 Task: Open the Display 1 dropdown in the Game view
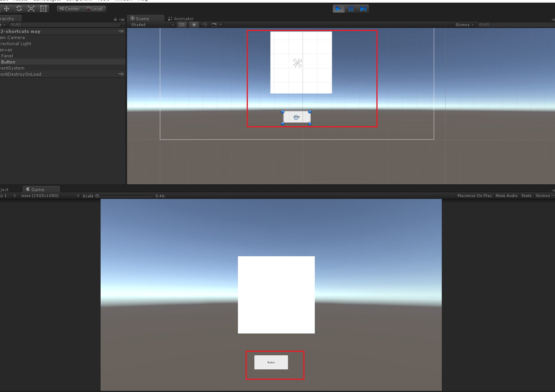(8, 196)
